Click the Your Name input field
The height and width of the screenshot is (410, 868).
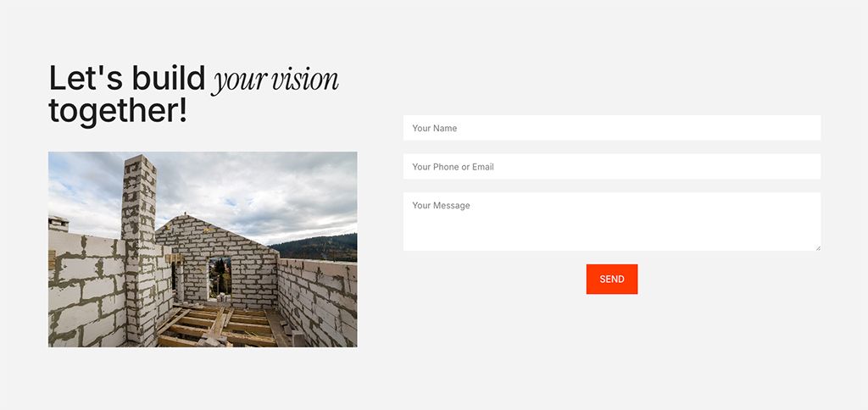611,128
